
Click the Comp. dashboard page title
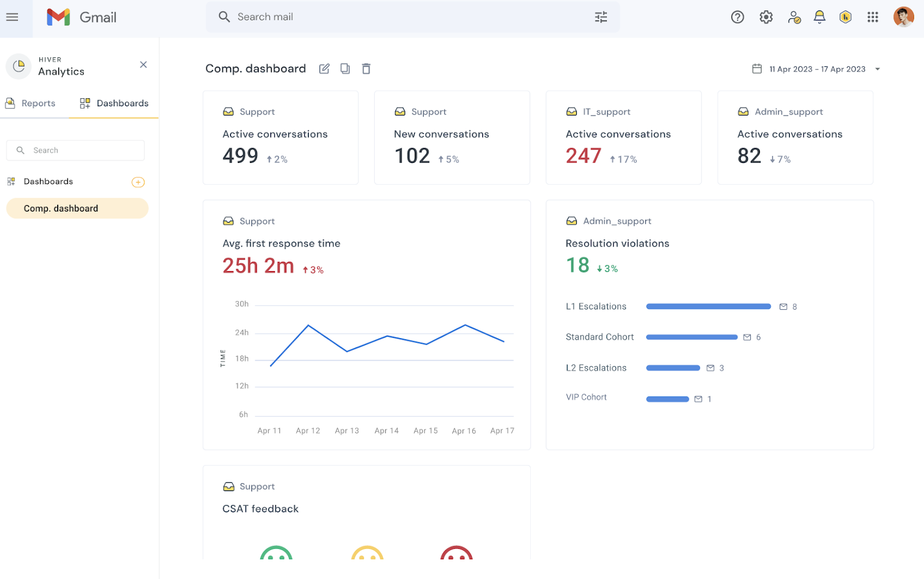pyautogui.click(x=255, y=69)
